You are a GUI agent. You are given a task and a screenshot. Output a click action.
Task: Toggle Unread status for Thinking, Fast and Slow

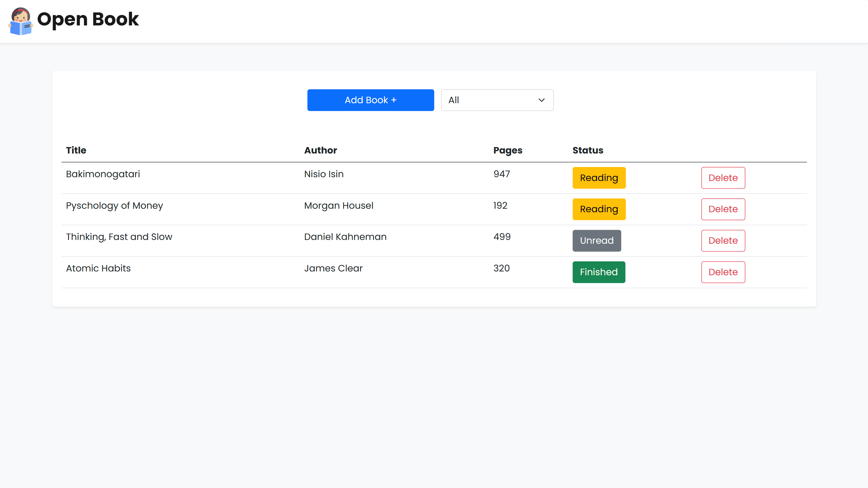click(596, 241)
